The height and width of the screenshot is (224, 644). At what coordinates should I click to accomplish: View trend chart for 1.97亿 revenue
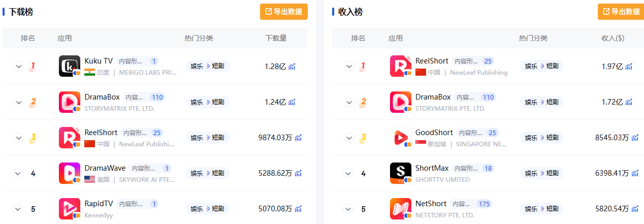pyautogui.click(x=629, y=67)
